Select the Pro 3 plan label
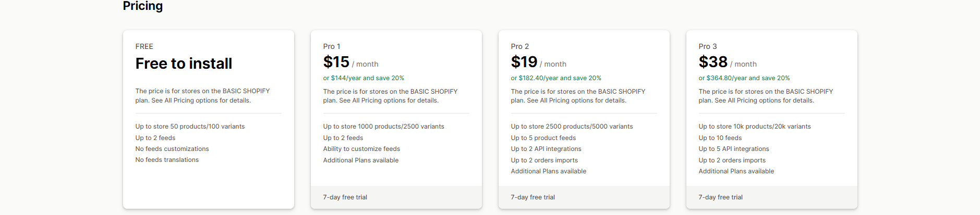This screenshot has height=215, width=980. (x=708, y=46)
